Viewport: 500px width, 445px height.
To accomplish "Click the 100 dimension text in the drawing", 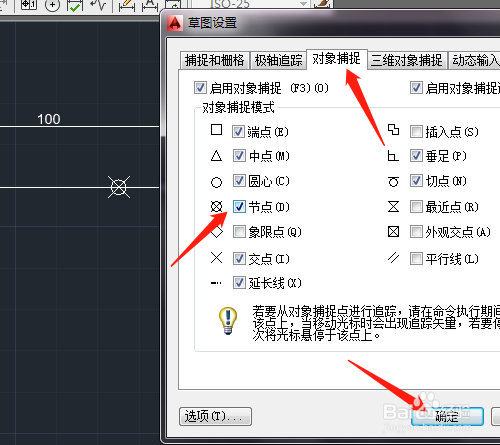I will click(x=49, y=119).
